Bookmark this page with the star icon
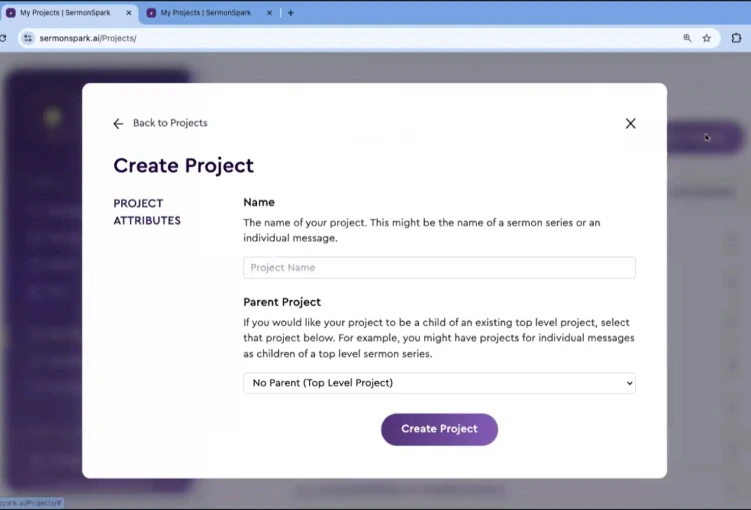Screen dimensions: 751x510 [x=706, y=38]
